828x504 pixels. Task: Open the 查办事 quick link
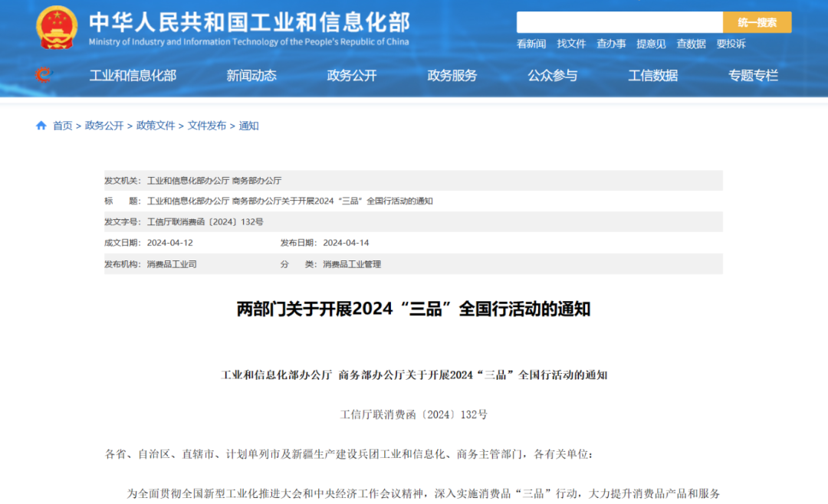coord(611,44)
